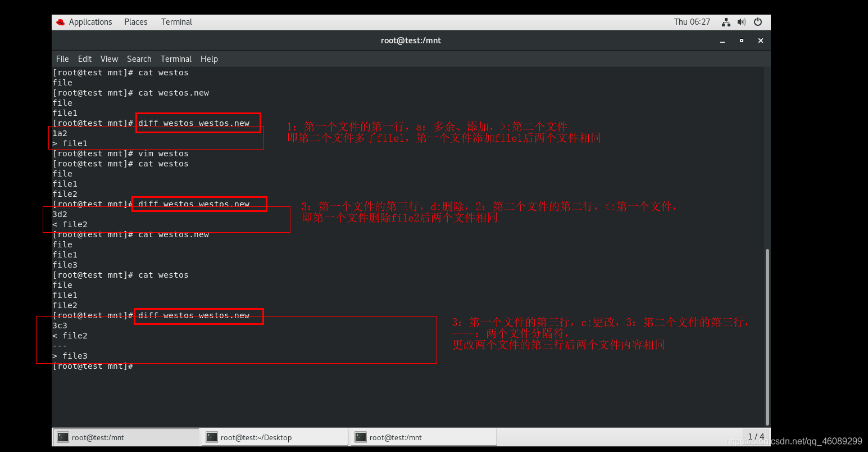Image resolution: width=868 pixels, height=452 pixels.
Task: Open the Edit menu
Action: [x=85, y=59]
